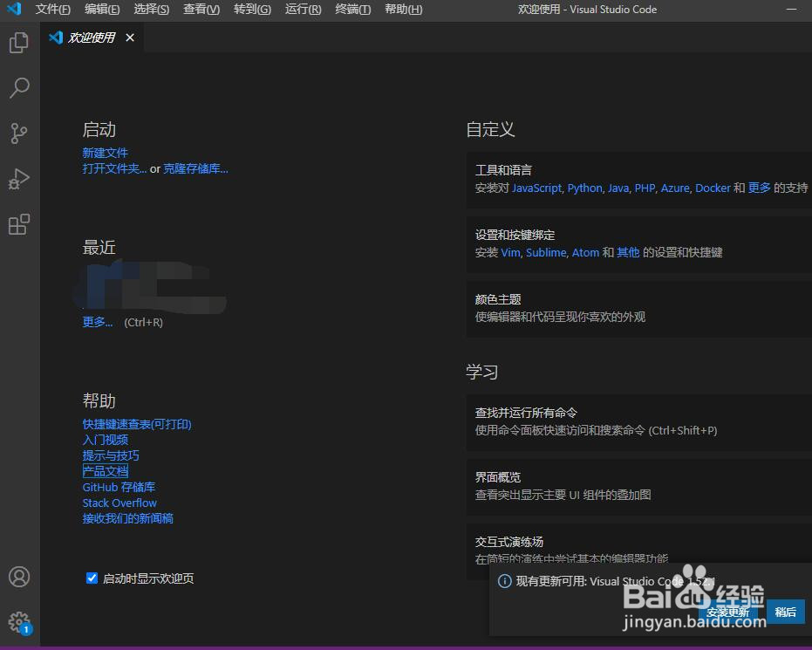Open the Stack Overflow link

coord(119,503)
